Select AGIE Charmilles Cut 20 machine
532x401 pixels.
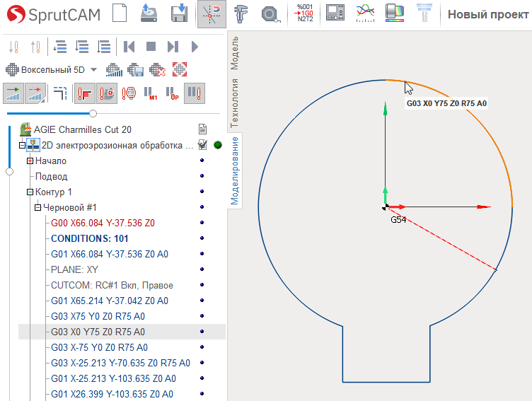pos(83,129)
